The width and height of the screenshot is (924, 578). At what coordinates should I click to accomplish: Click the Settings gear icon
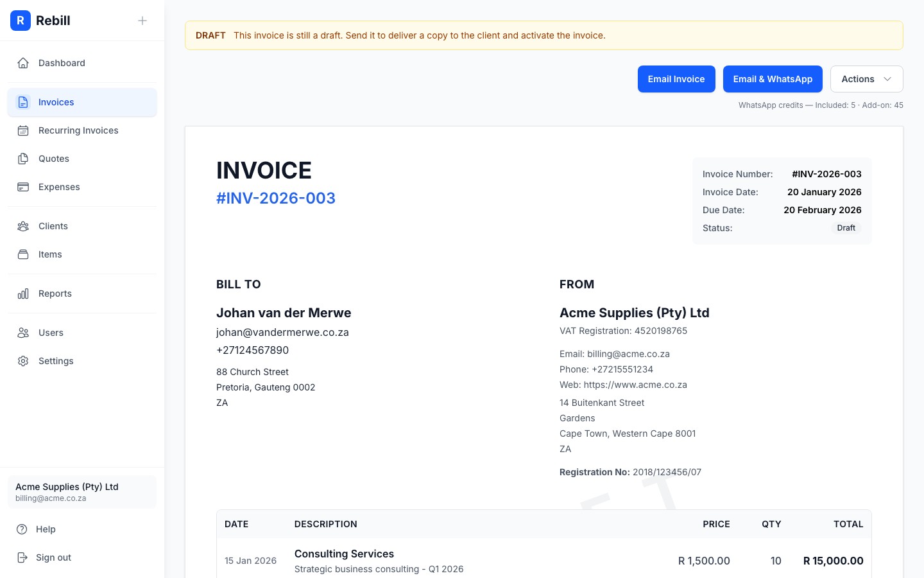point(23,361)
